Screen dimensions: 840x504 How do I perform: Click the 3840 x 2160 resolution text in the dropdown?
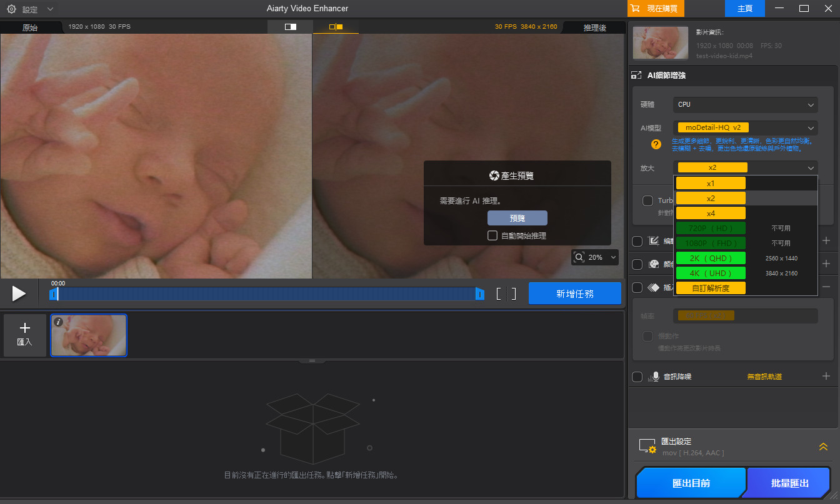pos(781,273)
